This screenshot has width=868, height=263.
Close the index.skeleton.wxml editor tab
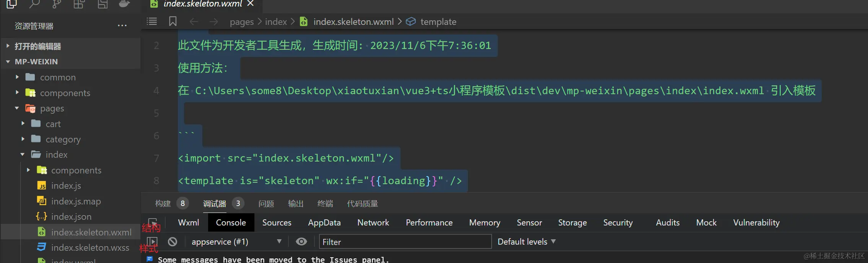tap(251, 3)
